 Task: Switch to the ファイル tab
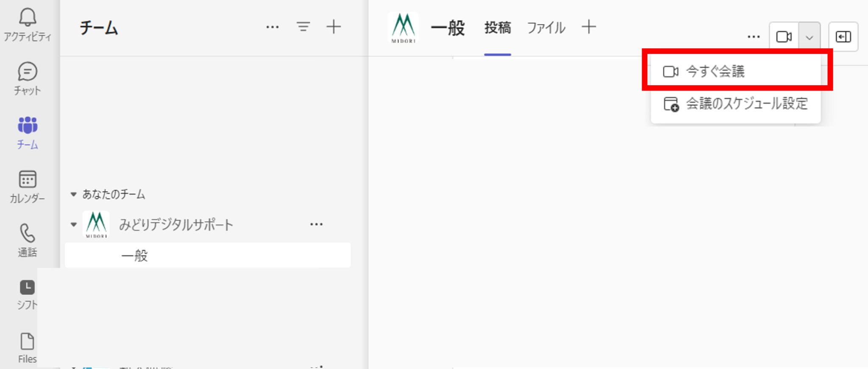pos(546,28)
